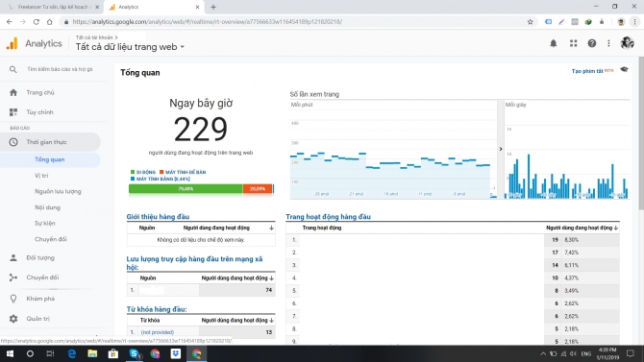The width and height of the screenshot is (644, 362).
Task: Click the search magnifier icon in sidebar
Action: [x=13, y=69]
